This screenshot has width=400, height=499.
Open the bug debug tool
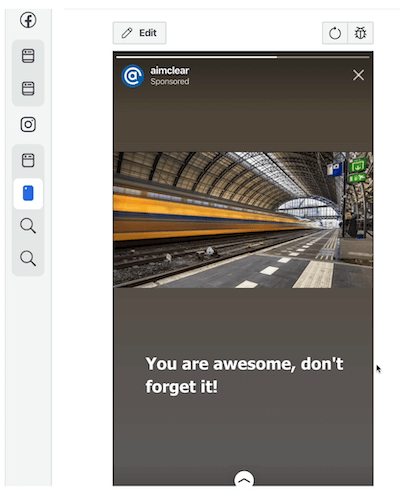(360, 33)
